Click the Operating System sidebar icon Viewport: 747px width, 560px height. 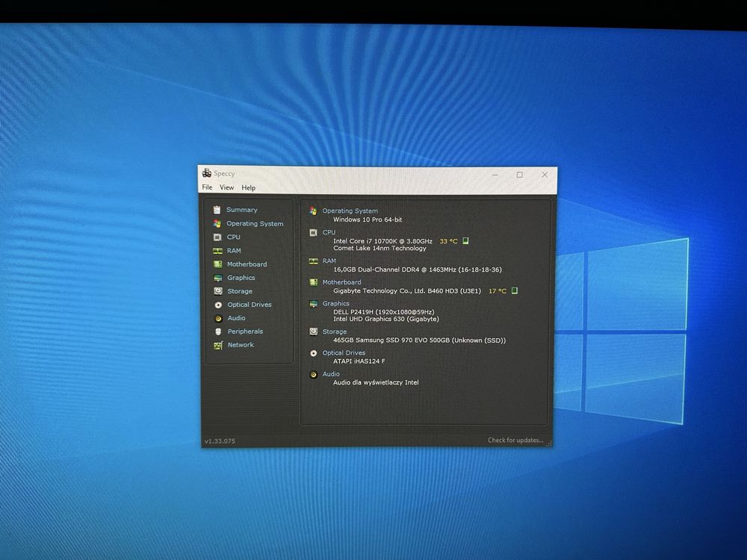[217, 223]
